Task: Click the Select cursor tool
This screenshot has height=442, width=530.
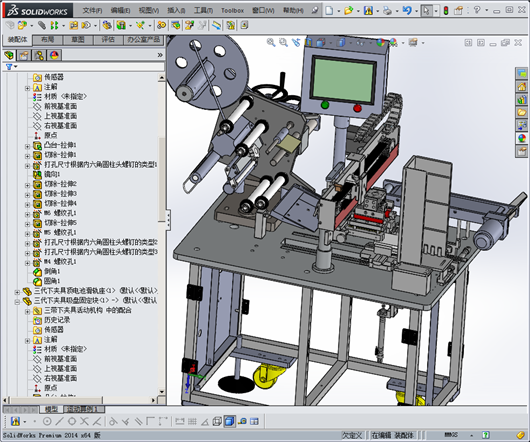Action: pyautogui.click(x=426, y=10)
